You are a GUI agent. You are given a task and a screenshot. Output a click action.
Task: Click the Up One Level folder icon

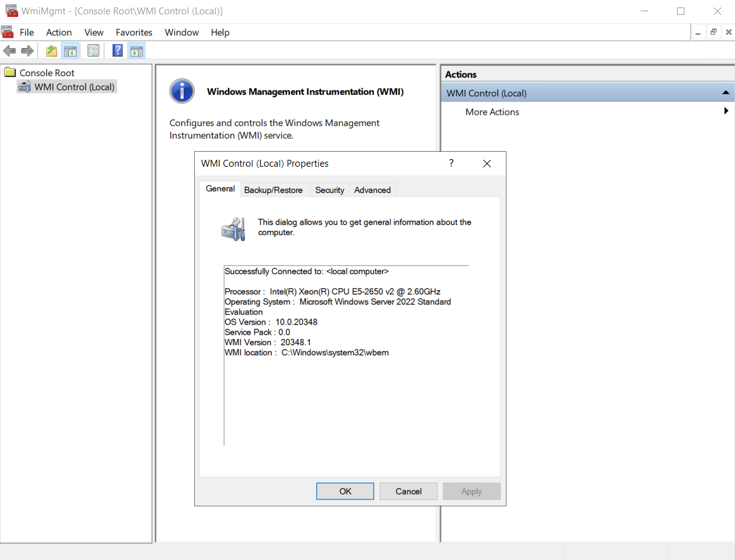52,51
